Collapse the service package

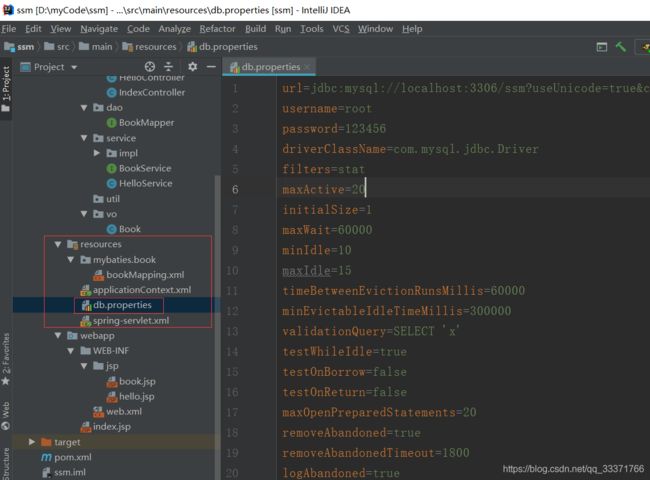(x=84, y=138)
